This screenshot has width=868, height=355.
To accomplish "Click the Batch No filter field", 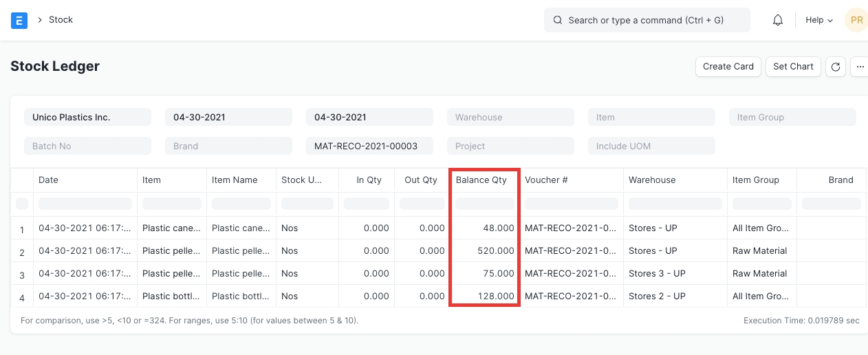I will click(x=87, y=146).
